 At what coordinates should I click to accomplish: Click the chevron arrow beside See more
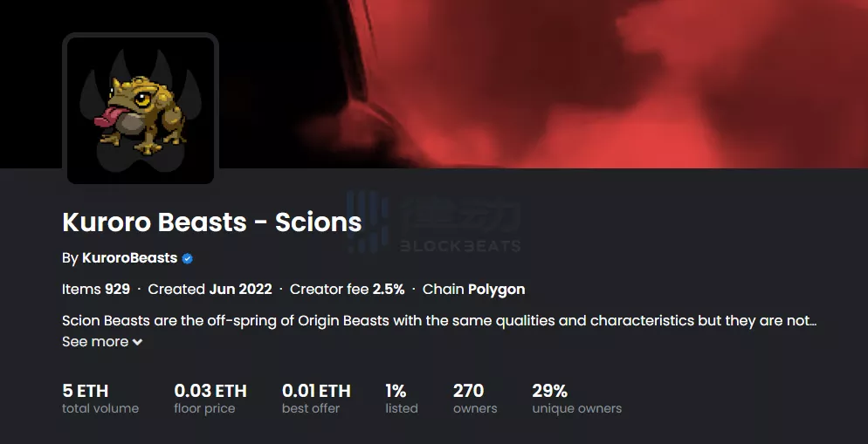coord(137,343)
